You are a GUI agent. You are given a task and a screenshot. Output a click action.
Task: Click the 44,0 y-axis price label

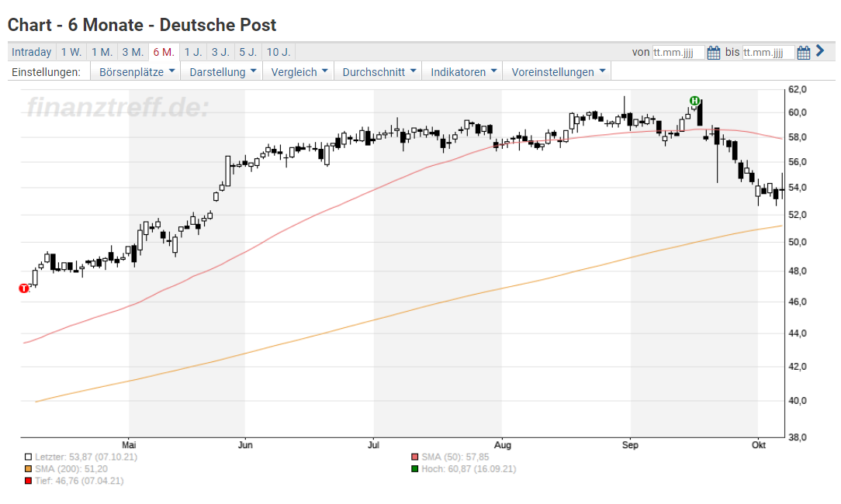pyautogui.click(x=798, y=333)
